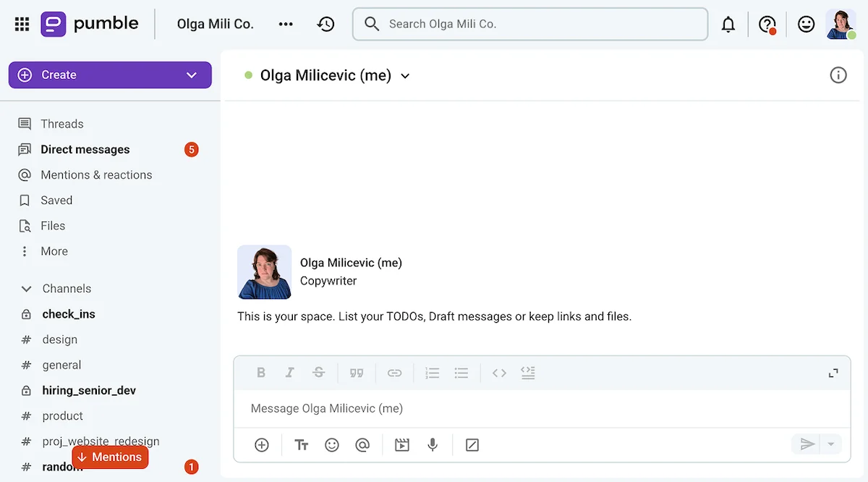Open the attachment plus menu
This screenshot has width=868, height=482.
point(261,444)
